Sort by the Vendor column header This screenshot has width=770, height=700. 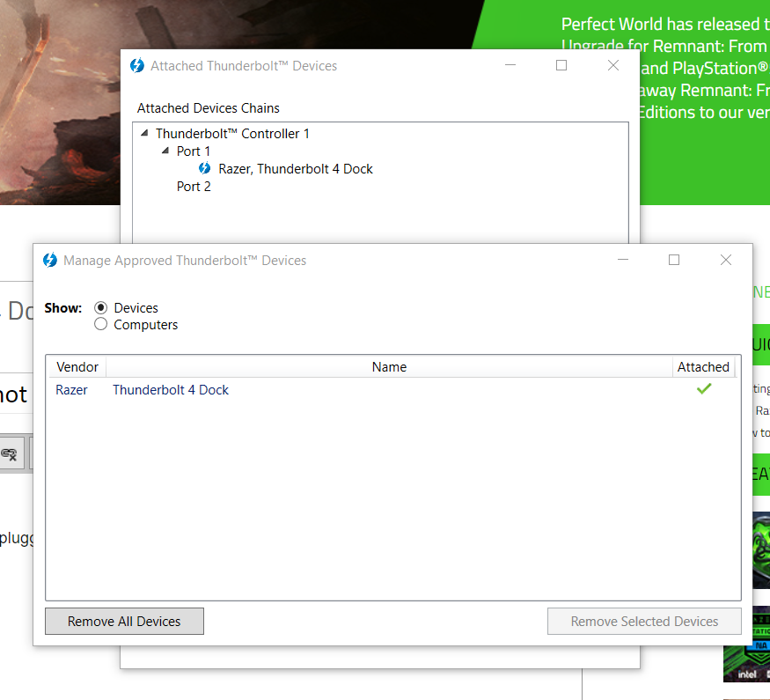point(77,367)
